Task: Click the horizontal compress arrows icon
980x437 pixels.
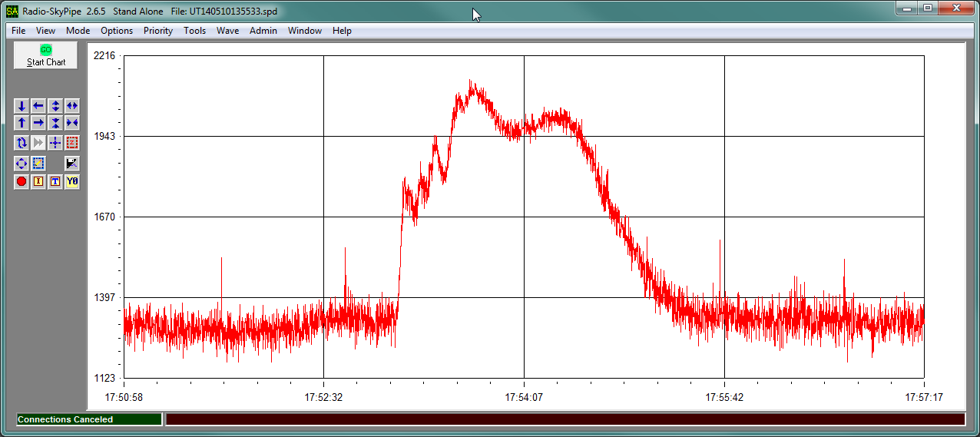Action: pos(72,123)
